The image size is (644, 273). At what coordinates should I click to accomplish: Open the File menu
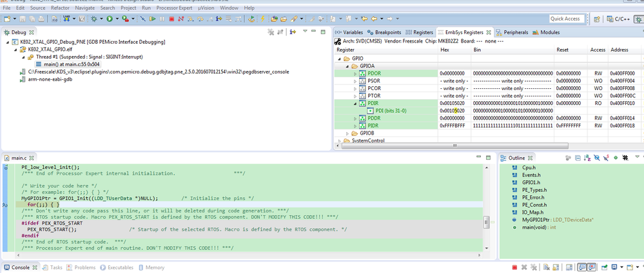[6, 8]
